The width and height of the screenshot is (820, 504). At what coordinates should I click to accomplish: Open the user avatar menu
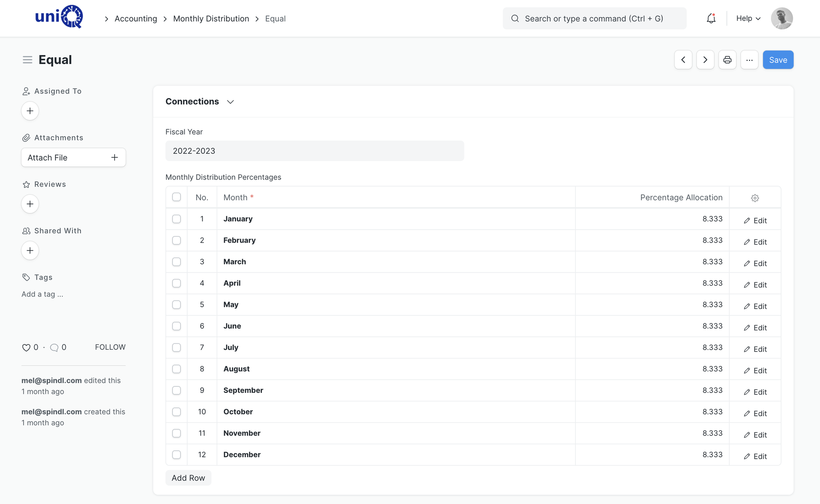pos(782,19)
